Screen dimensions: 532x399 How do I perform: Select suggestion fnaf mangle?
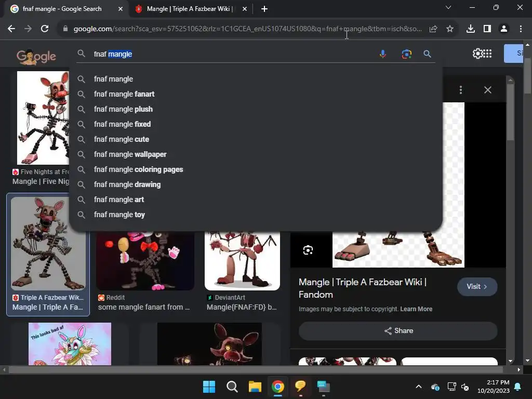(256, 79)
